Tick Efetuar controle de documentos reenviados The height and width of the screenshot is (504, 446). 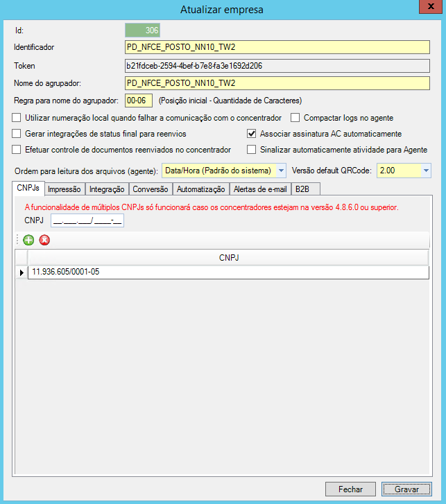(x=17, y=150)
